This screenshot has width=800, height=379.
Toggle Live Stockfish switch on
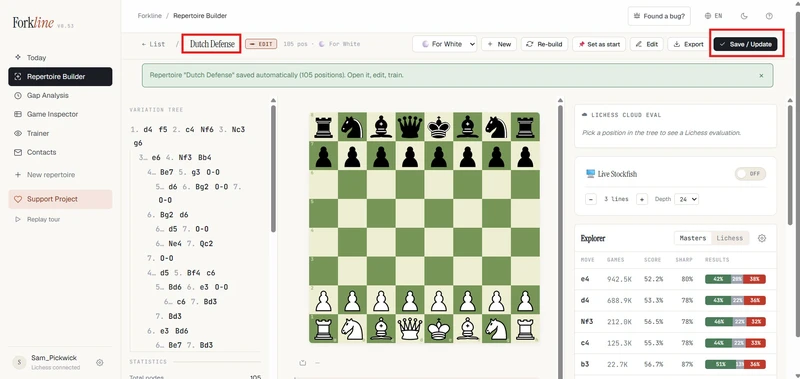(x=751, y=174)
